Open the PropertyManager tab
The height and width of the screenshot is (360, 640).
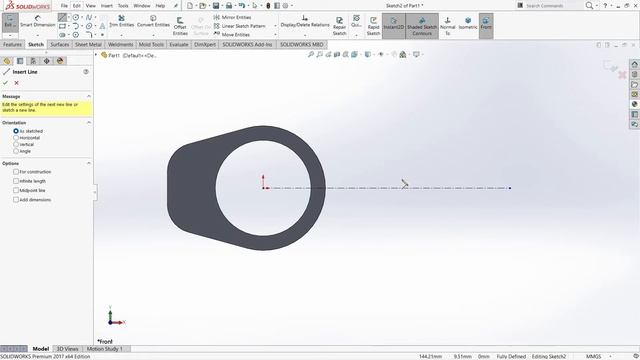(x=20, y=61)
